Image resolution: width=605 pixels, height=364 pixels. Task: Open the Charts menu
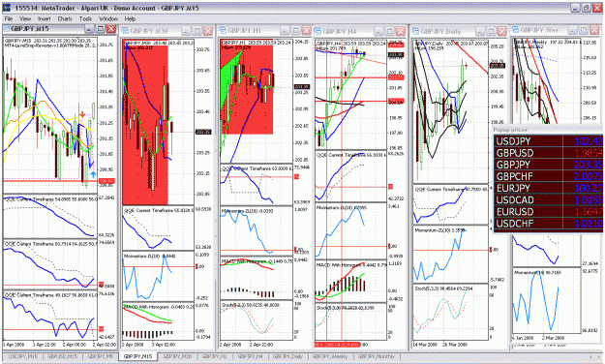(x=65, y=18)
